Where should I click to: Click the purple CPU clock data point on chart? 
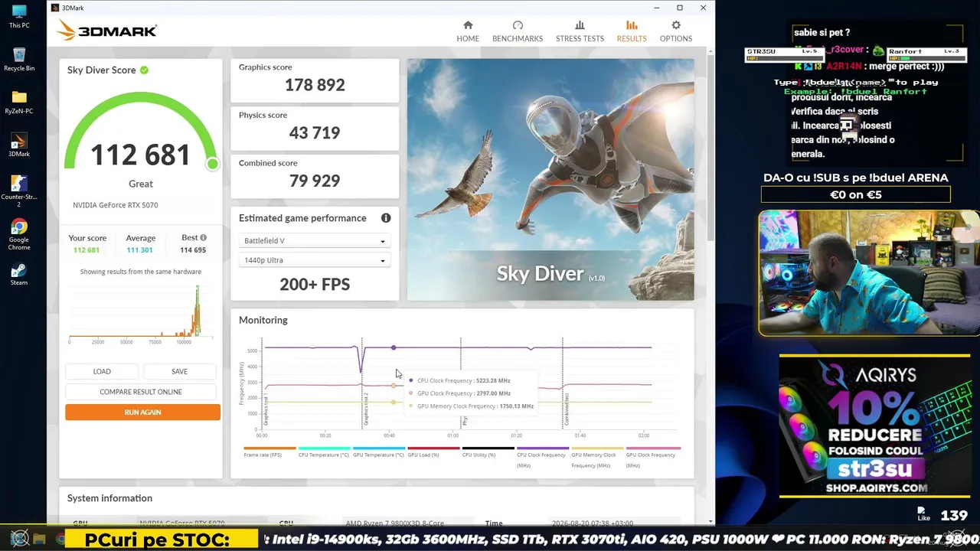394,347
